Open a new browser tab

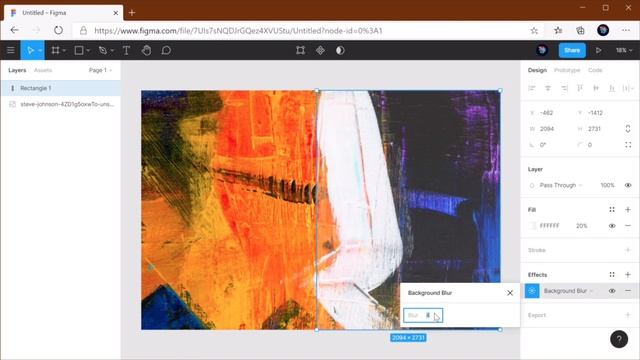coord(132,13)
